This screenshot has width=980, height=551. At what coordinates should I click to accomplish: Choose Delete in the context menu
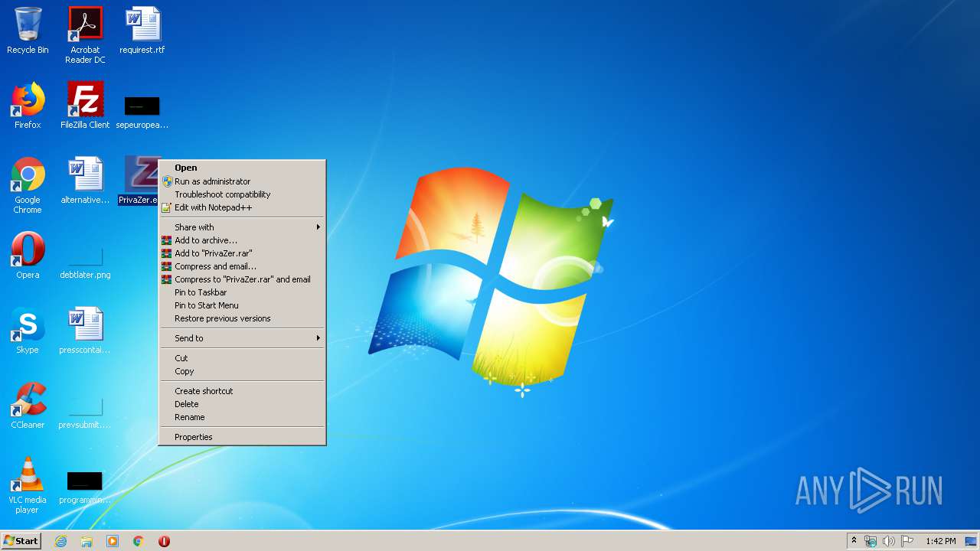tap(242, 404)
